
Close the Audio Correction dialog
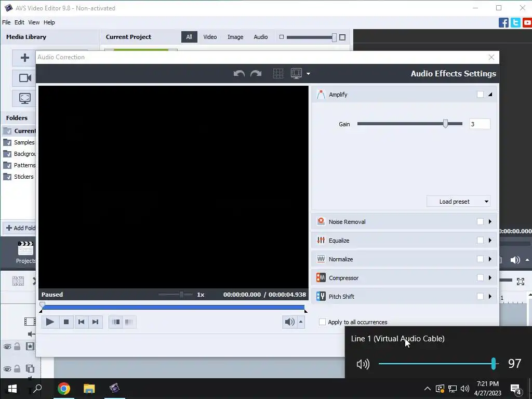(x=491, y=57)
